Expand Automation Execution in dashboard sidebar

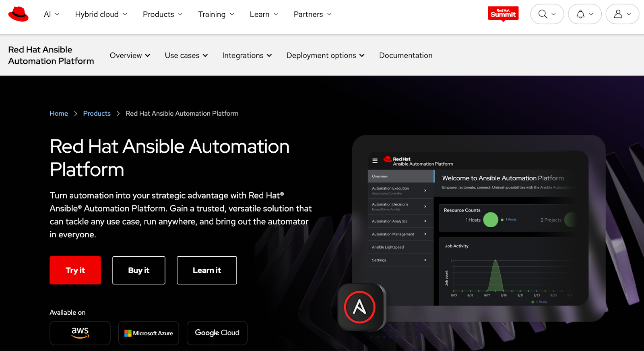pyautogui.click(x=401, y=191)
